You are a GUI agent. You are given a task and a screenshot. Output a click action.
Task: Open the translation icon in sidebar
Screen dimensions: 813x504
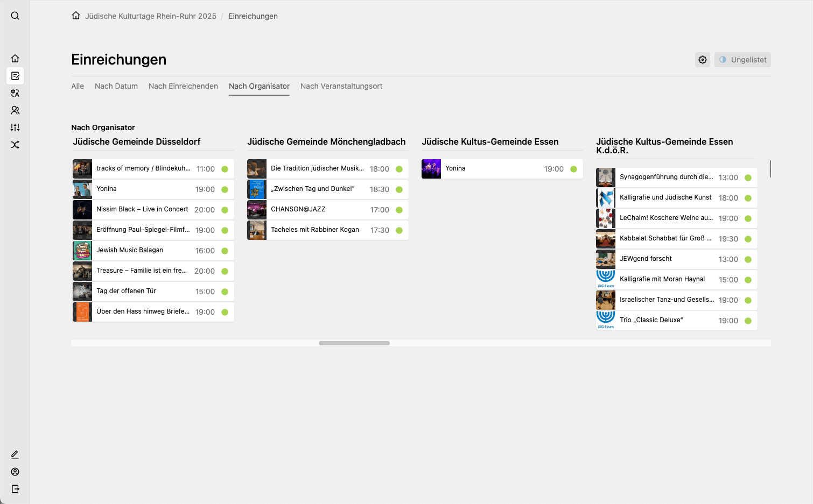point(15,93)
